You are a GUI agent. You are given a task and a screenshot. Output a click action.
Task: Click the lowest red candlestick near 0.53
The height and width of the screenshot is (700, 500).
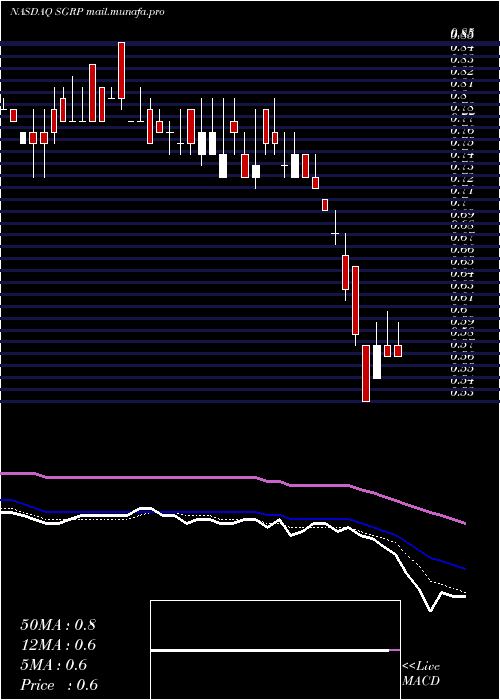coord(366,373)
